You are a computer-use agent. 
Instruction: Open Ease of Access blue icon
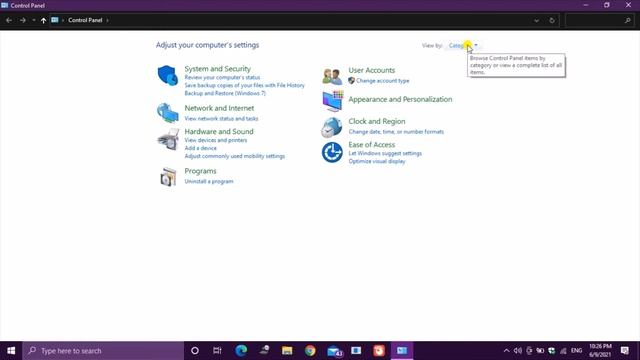[x=332, y=152]
